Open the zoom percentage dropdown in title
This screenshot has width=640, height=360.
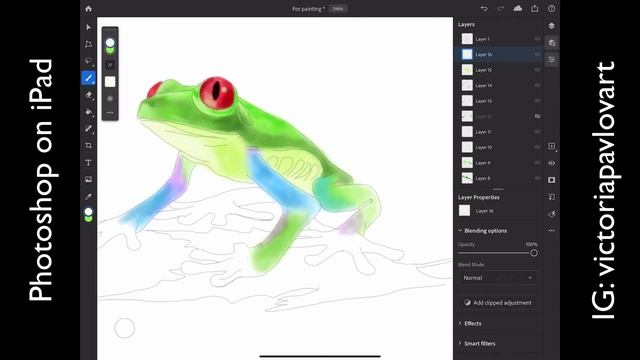click(338, 9)
